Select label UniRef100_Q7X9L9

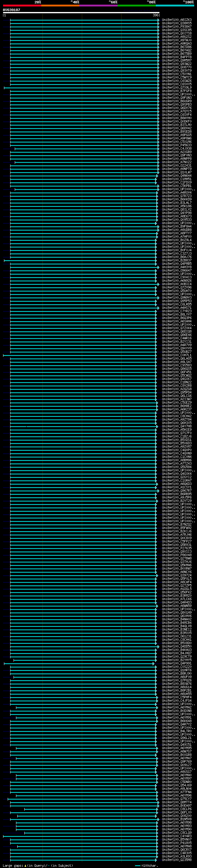tap(177, 88)
